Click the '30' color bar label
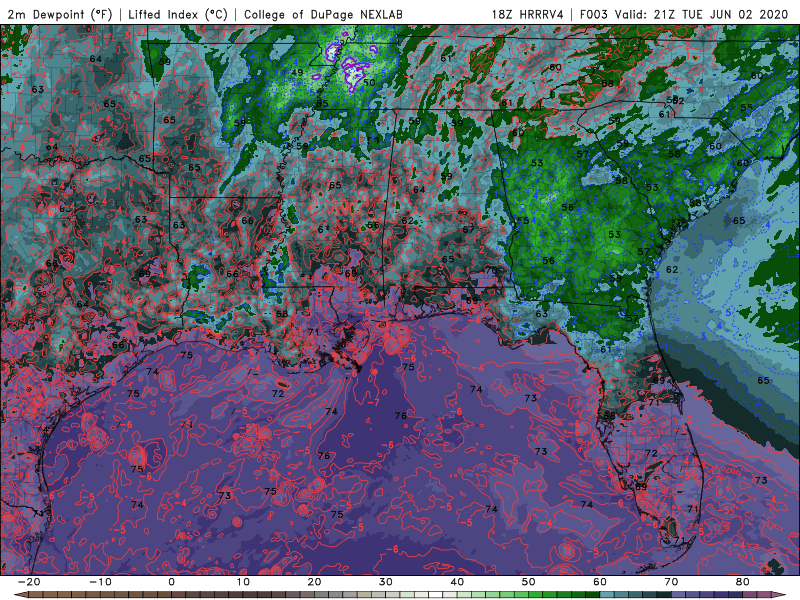This screenshot has width=800, height=600. pyautogui.click(x=386, y=582)
